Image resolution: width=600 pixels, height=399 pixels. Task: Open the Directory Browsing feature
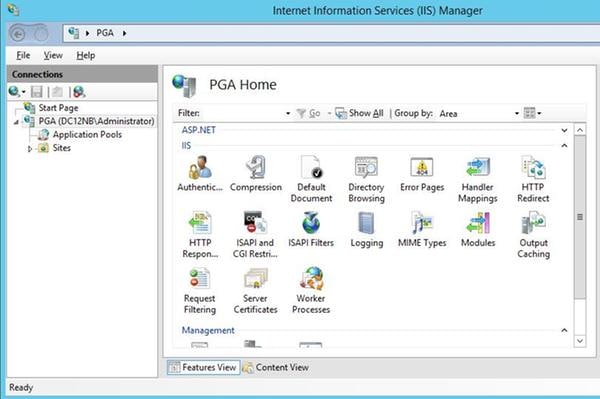pyautogui.click(x=366, y=179)
